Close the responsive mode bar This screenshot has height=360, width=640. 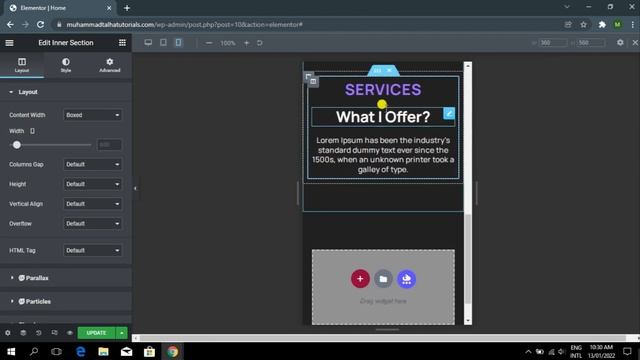click(635, 42)
